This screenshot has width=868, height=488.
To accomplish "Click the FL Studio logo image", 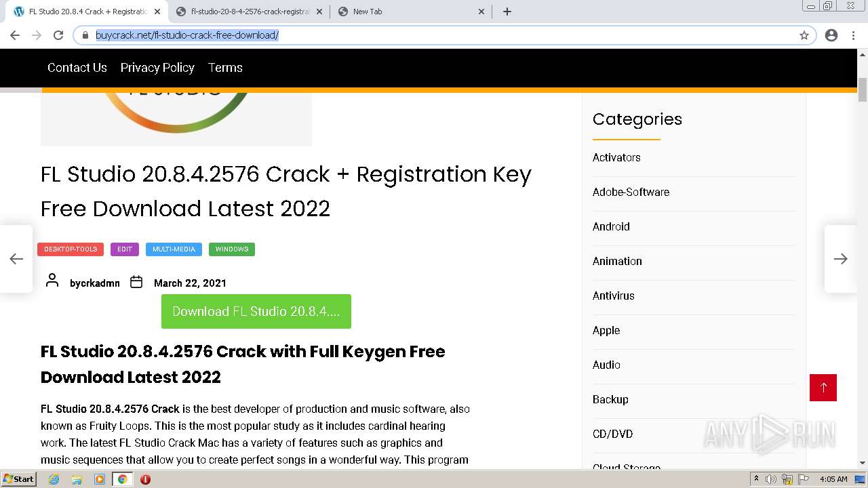I will coord(176,118).
